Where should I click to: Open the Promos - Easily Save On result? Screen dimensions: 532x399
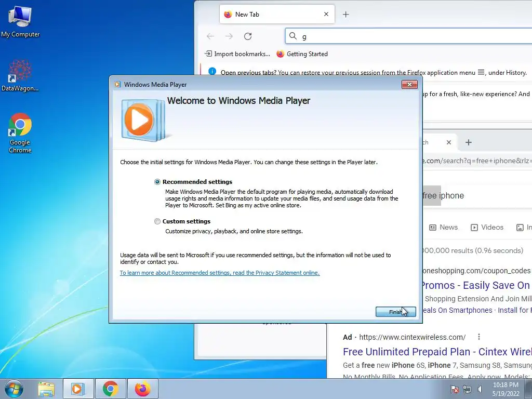(476, 285)
